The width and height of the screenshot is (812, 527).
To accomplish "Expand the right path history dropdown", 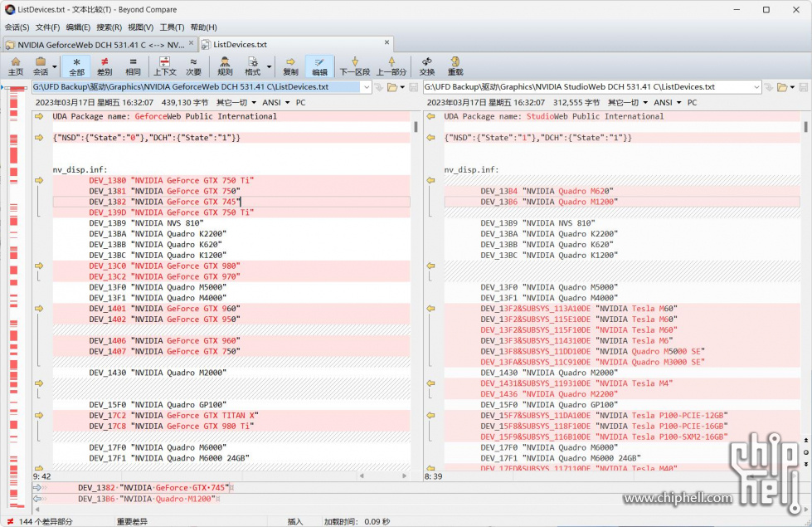I will [756, 87].
